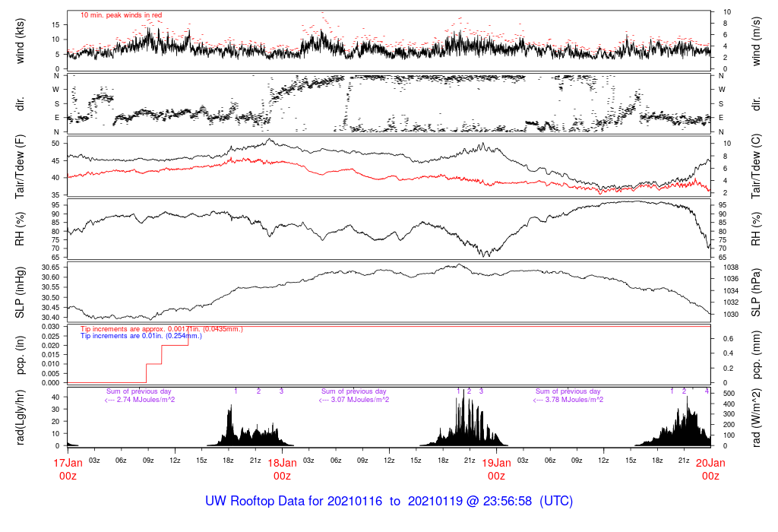The width and height of the screenshot is (778, 532).
Task: Select the '18Jan 00z' date label
Action: pos(283,469)
